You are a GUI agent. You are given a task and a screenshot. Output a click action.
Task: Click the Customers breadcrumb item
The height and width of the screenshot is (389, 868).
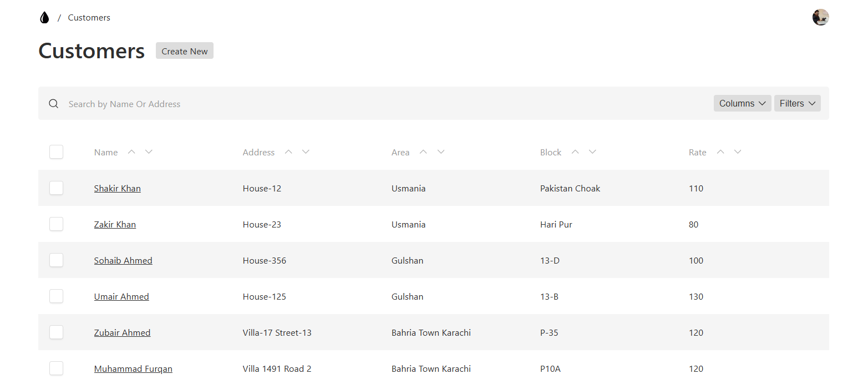click(89, 18)
